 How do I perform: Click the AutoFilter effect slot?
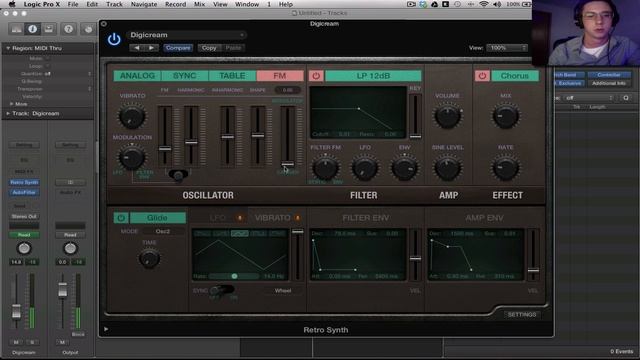[x=24, y=192]
